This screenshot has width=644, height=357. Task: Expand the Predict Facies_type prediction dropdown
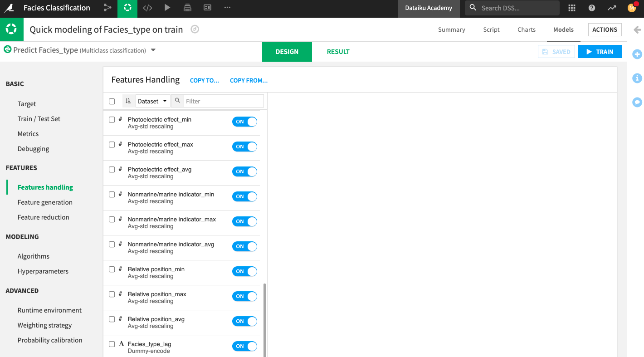(x=153, y=50)
